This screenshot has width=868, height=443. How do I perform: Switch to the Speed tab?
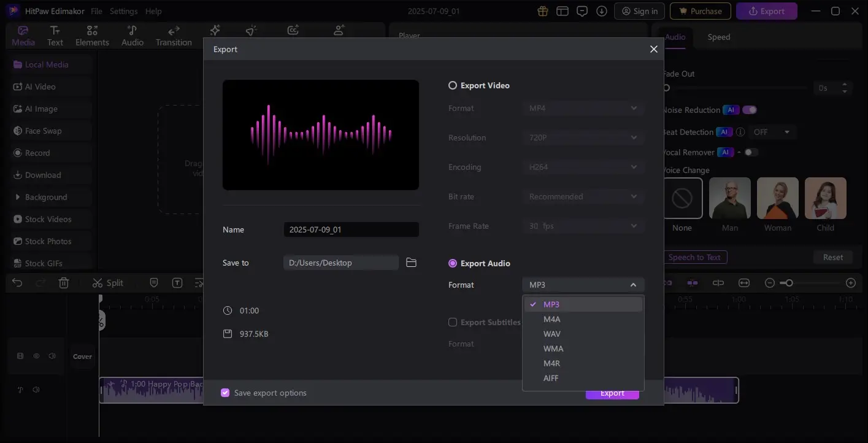pyautogui.click(x=718, y=37)
